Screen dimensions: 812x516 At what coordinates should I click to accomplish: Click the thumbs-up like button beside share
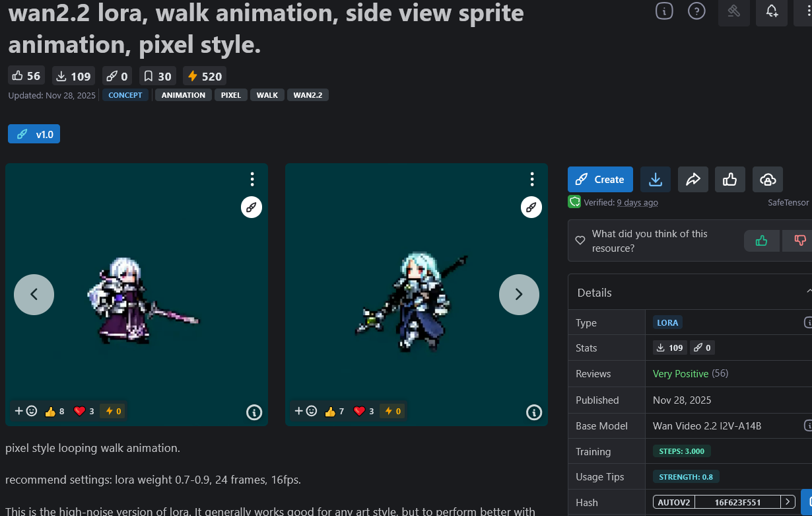tap(730, 180)
